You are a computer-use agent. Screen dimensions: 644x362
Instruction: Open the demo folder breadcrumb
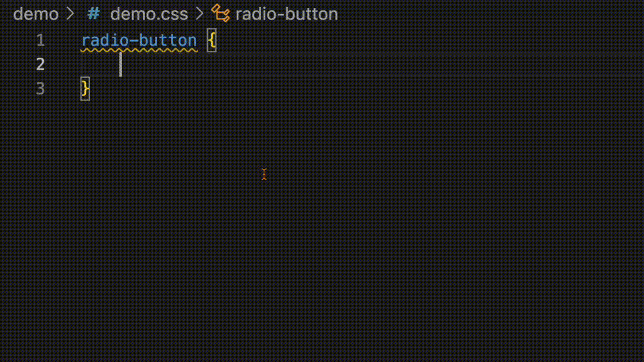click(36, 14)
